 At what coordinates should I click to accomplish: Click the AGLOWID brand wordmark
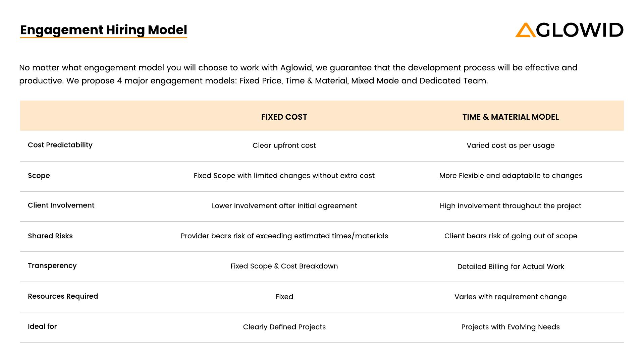(579, 30)
